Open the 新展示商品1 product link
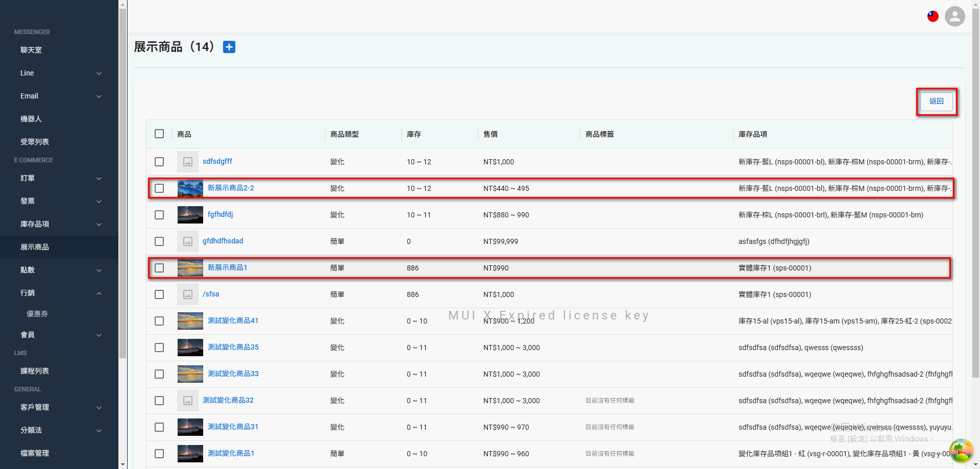 (227, 267)
